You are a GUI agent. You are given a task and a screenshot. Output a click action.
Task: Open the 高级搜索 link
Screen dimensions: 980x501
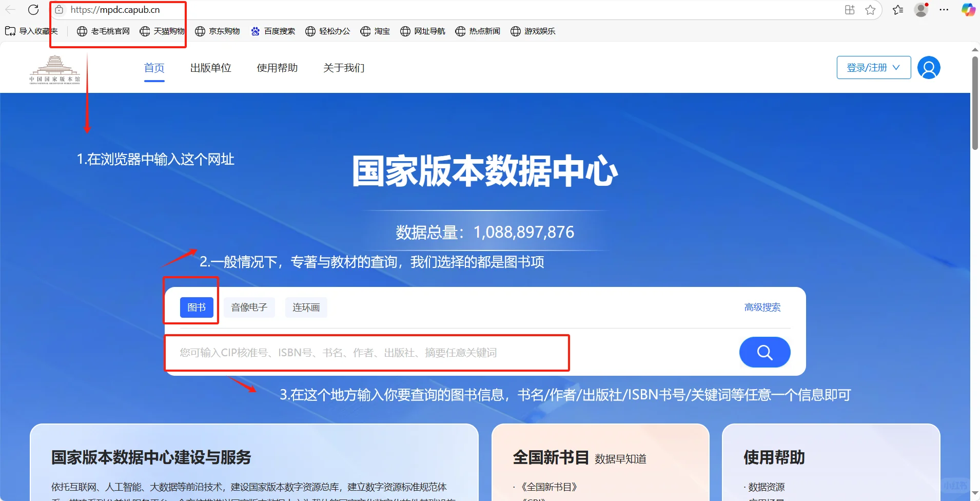tap(762, 307)
